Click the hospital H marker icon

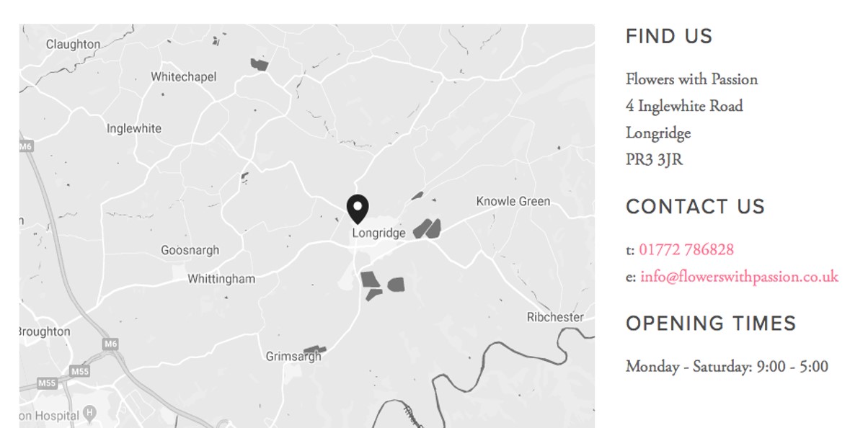(x=89, y=414)
